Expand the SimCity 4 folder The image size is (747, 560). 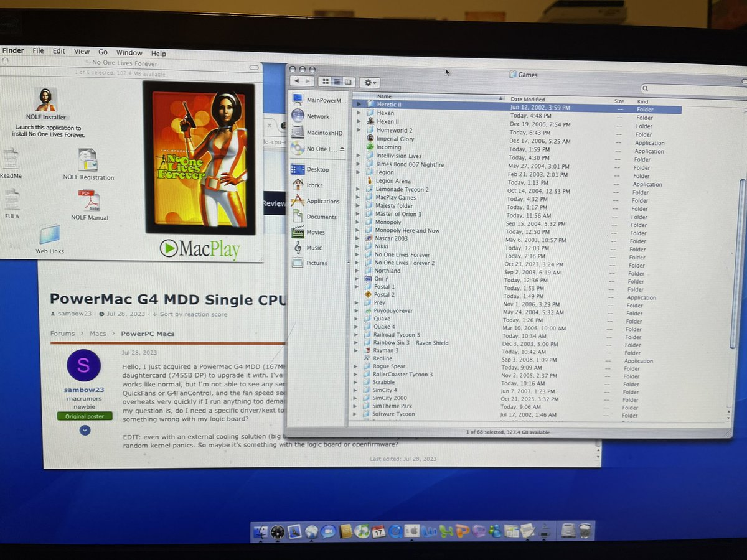pyautogui.click(x=356, y=390)
